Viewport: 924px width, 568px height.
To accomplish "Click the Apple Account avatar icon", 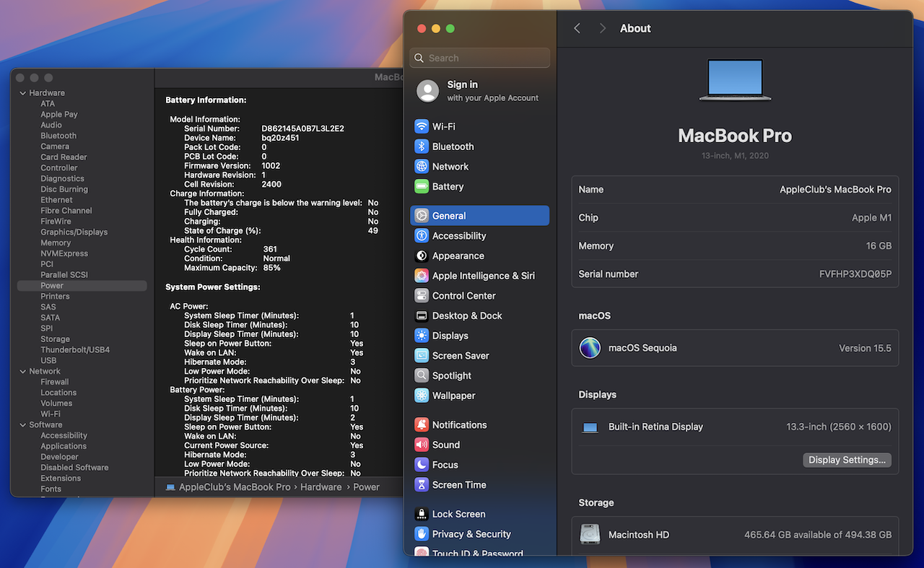I will point(427,91).
